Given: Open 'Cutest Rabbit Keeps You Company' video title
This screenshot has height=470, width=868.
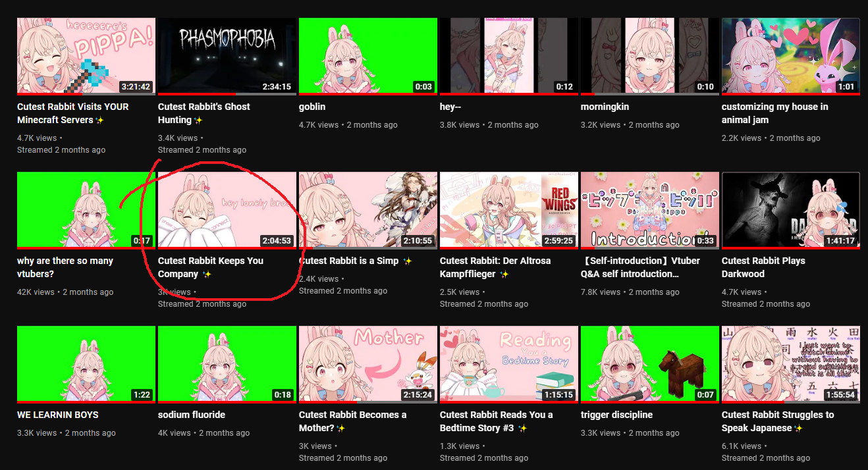Looking at the screenshot, I should pyautogui.click(x=211, y=267).
